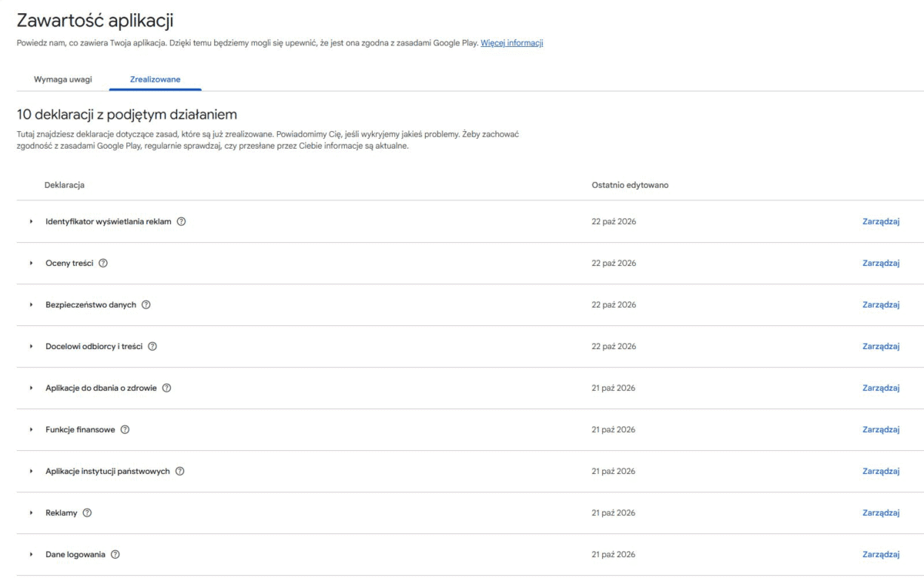Open help icon next to Funkcje finansowe
The width and height of the screenshot is (924, 578).
point(125,429)
